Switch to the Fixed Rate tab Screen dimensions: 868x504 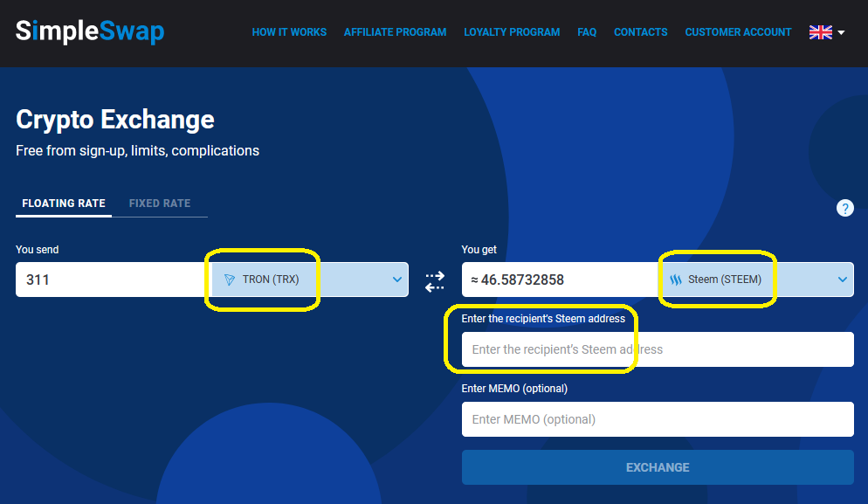160,204
